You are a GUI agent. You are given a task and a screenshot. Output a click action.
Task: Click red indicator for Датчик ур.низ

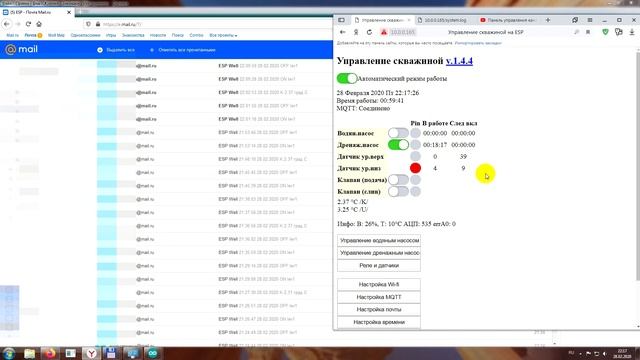(415, 168)
